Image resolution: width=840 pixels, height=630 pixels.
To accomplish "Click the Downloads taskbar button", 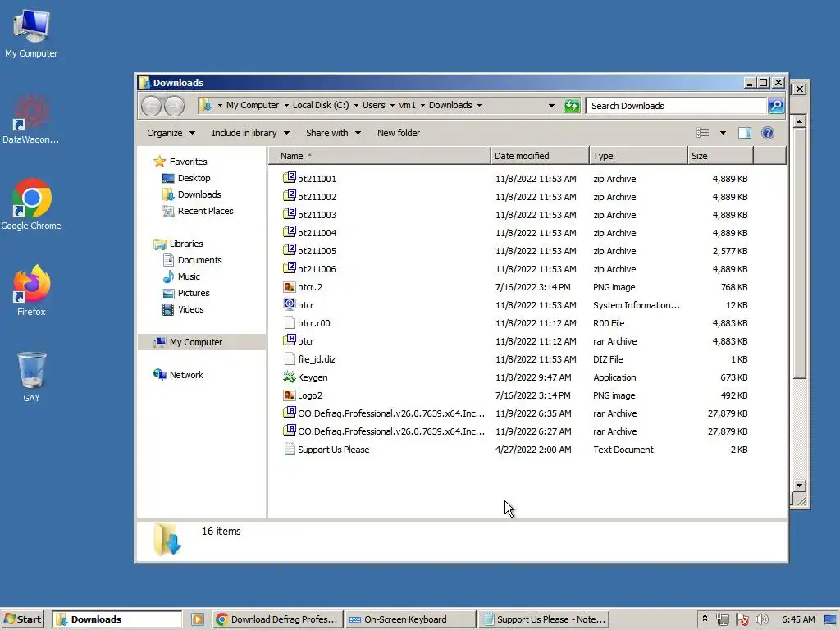I will (x=117, y=619).
